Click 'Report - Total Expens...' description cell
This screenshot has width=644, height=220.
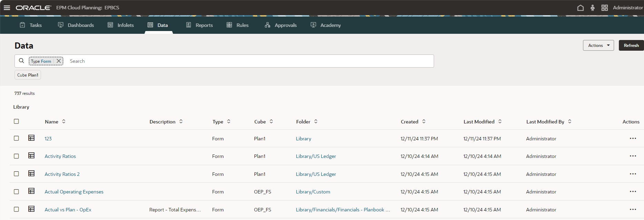coord(175,210)
